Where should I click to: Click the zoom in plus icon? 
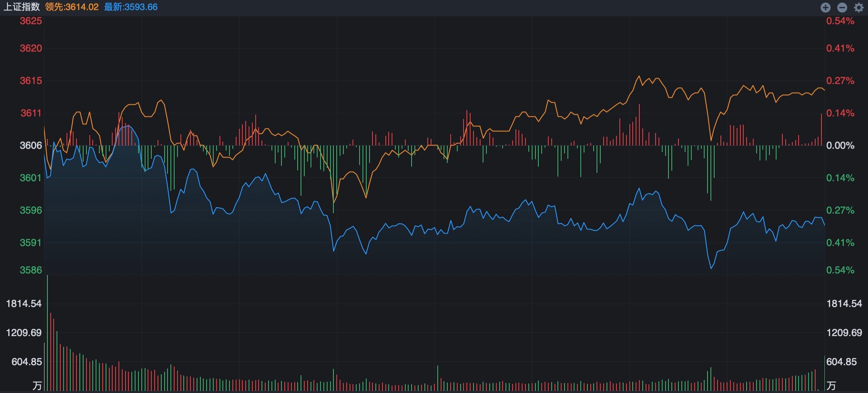826,7
